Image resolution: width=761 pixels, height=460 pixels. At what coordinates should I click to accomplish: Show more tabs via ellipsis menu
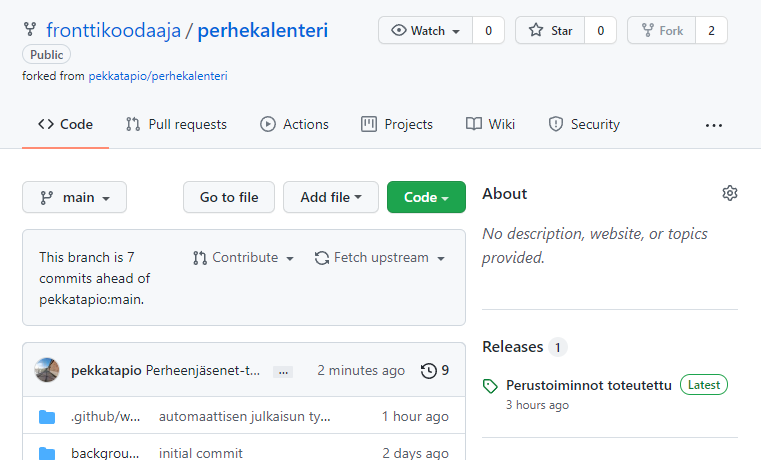pyautogui.click(x=713, y=125)
